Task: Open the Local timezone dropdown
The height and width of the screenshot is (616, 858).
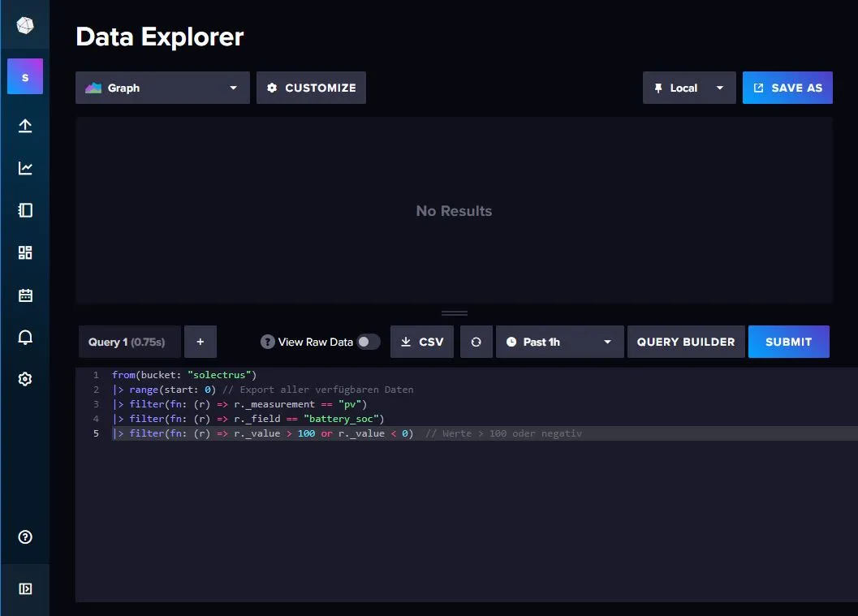Action: coord(689,88)
